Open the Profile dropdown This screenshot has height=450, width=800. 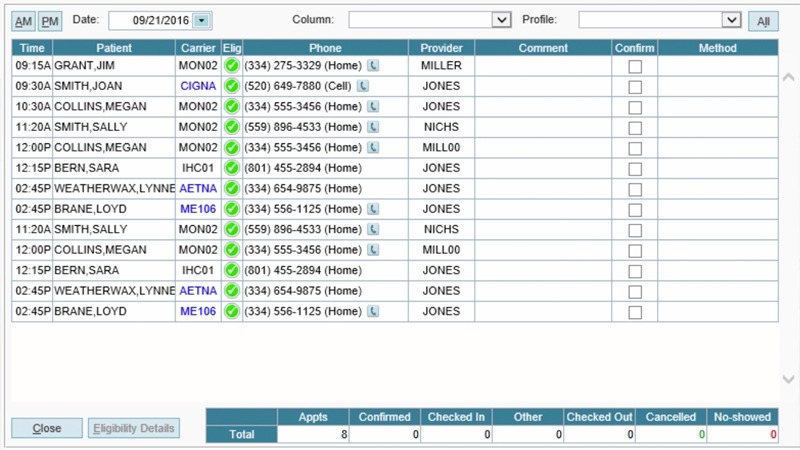point(731,20)
